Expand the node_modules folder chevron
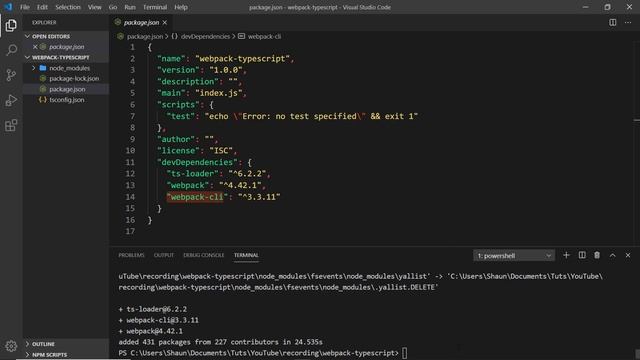This screenshot has height=360, width=640. click(34, 68)
